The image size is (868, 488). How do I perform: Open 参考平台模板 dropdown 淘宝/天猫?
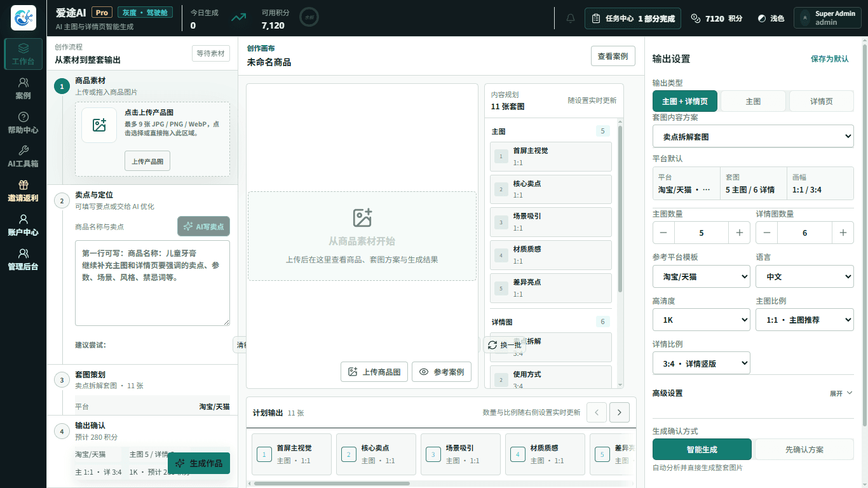tap(702, 276)
